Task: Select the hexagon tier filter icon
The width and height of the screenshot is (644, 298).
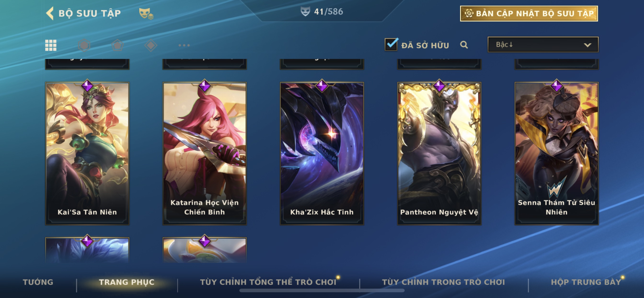Action: (84, 45)
